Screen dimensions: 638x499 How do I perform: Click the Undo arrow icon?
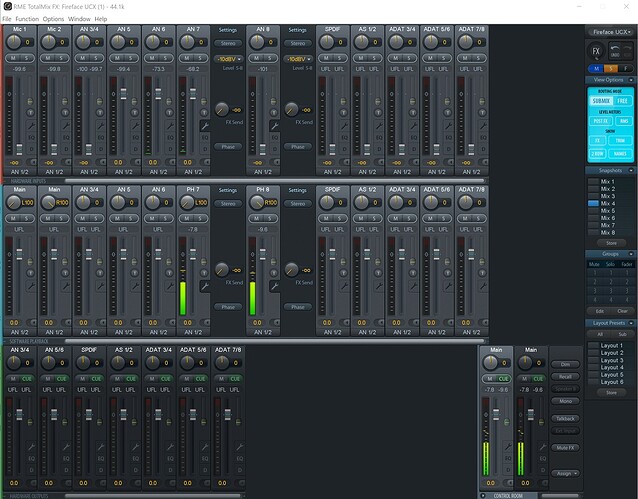pos(615,49)
